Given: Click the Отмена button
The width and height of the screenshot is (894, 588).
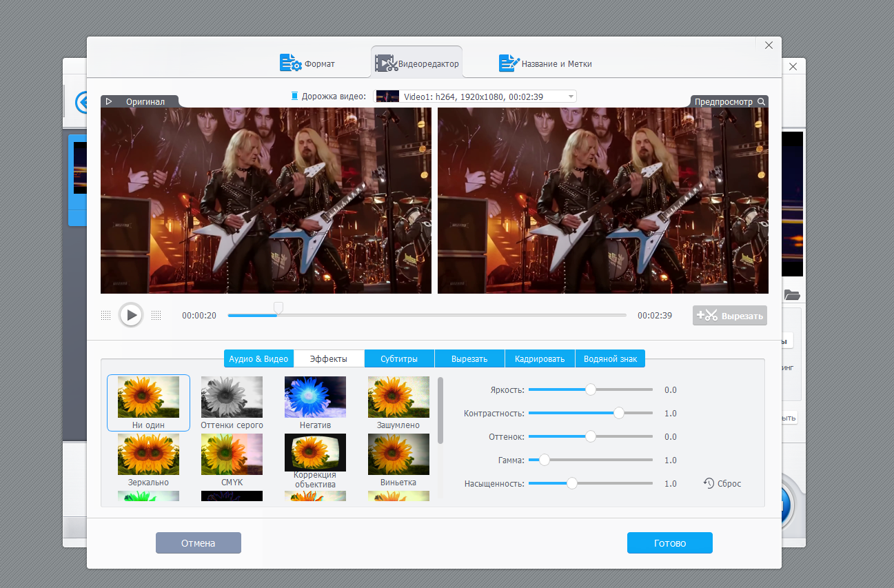Looking at the screenshot, I should point(199,543).
